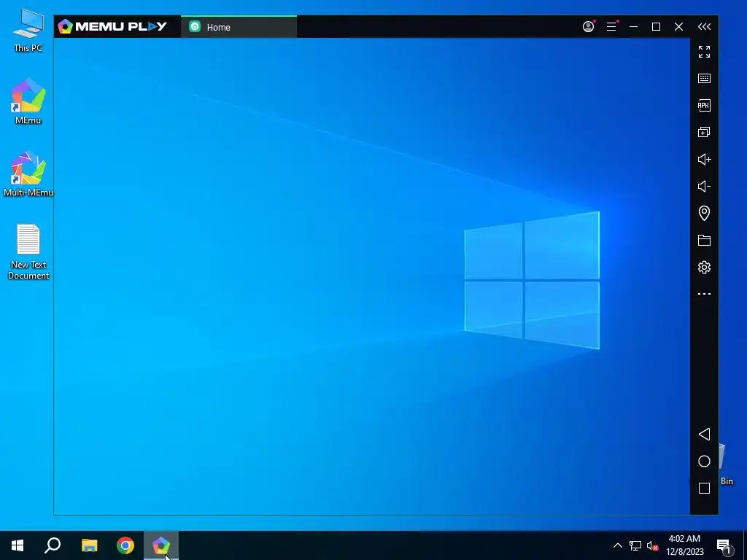Viewport: 747px width, 560px height.
Task: Select New Text Document on desktop
Action: 28,252
